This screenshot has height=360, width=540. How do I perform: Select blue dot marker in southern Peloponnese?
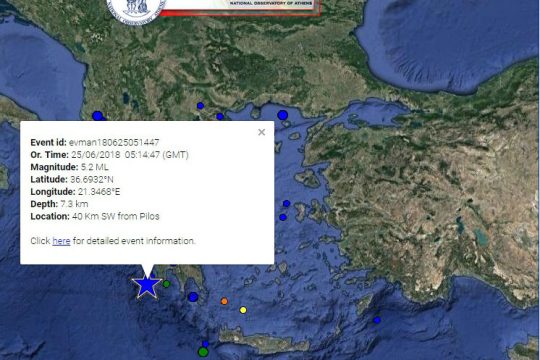pos(193,297)
